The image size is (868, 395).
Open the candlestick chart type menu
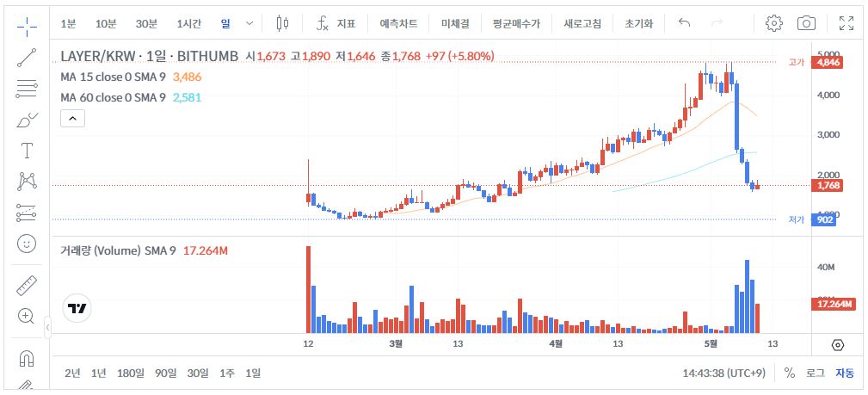(x=284, y=23)
